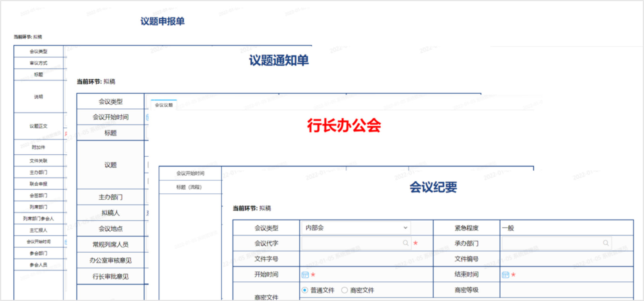Click the red 行长办公会 heading
The height and width of the screenshot is (301, 644).
(x=344, y=125)
